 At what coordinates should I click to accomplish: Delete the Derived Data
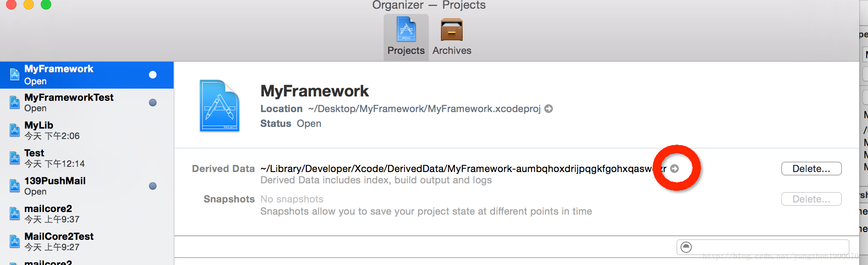point(811,169)
